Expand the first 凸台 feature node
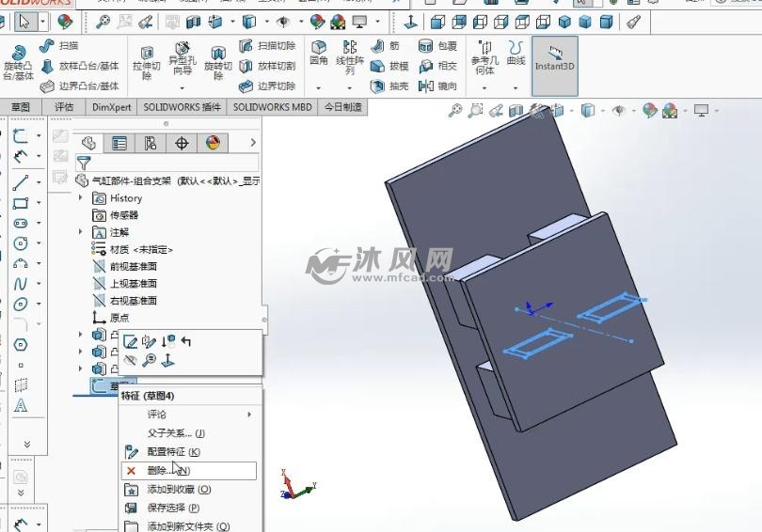 (x=81, y=334)
